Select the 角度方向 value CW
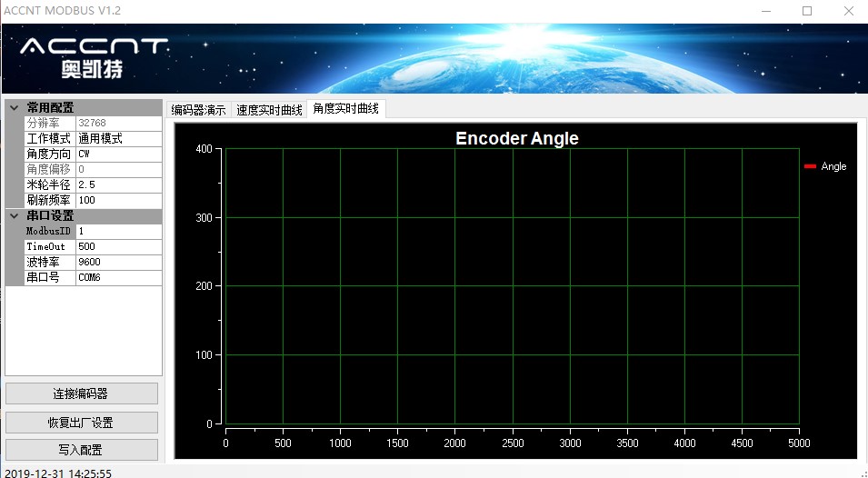Image resolution: width=868 pixels, height=478 pixels. pos(118,154)
